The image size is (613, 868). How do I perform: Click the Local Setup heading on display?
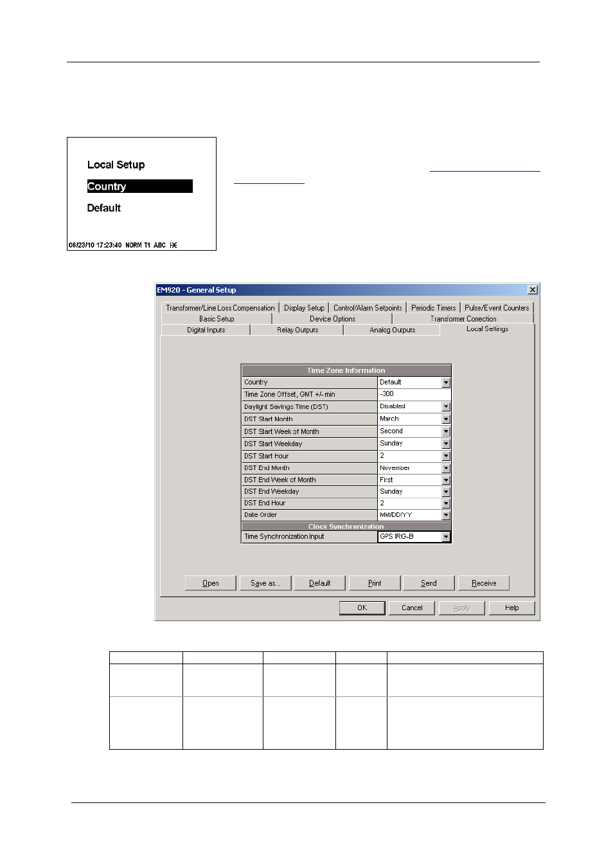116,165
